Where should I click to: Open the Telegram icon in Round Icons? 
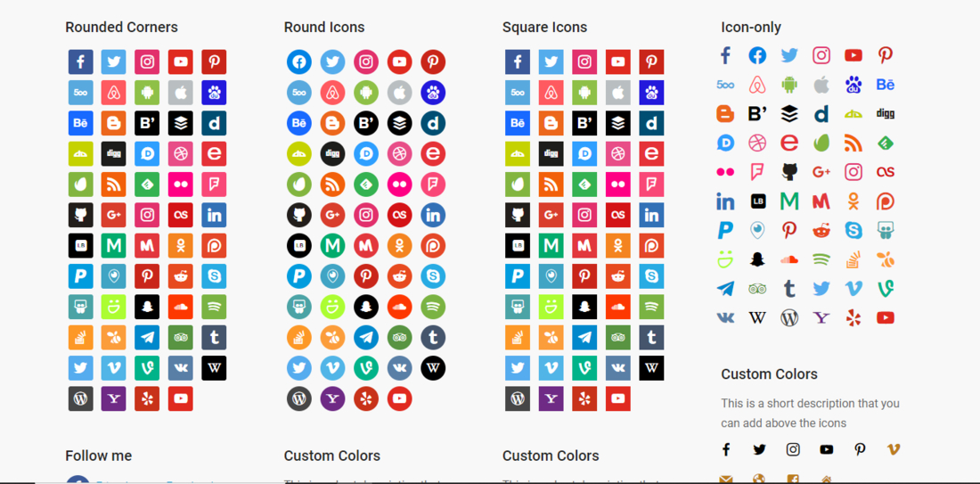point(366,338)
